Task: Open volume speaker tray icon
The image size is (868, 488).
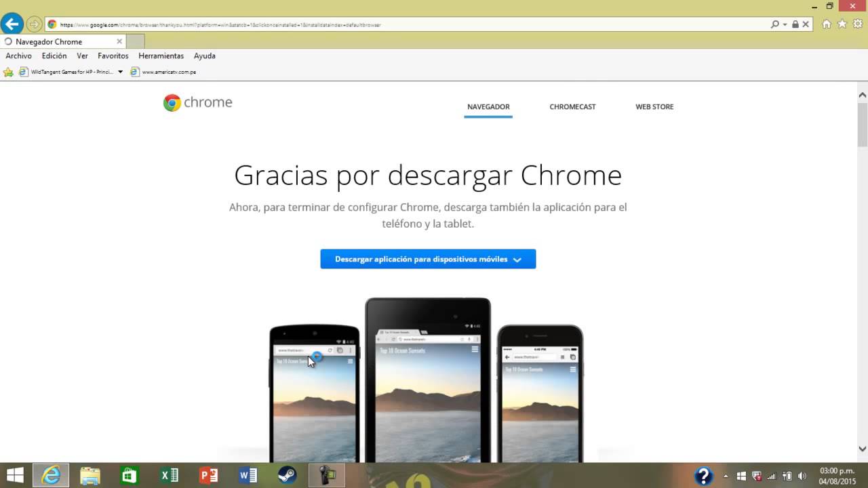Action: click(x=803, y=476)
